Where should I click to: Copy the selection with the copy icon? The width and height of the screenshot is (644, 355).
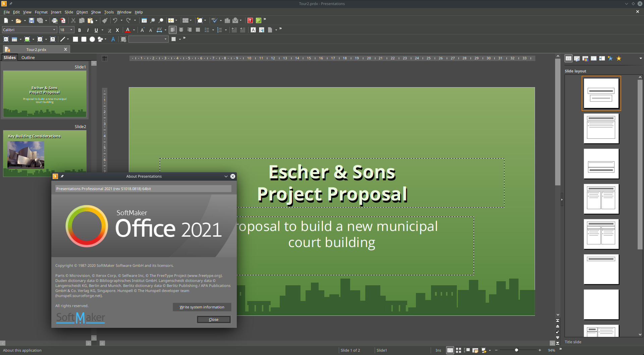pos(82,20)
